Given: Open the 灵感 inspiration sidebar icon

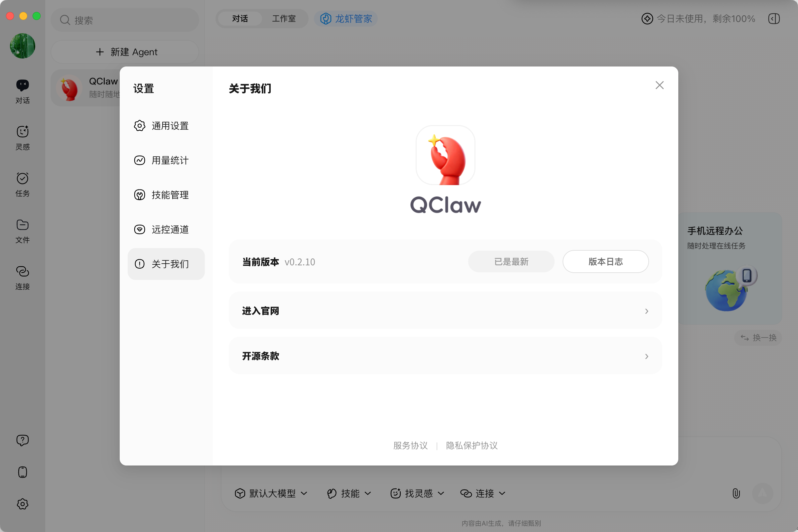Looking at the screenshot, I should coord(22,137).
